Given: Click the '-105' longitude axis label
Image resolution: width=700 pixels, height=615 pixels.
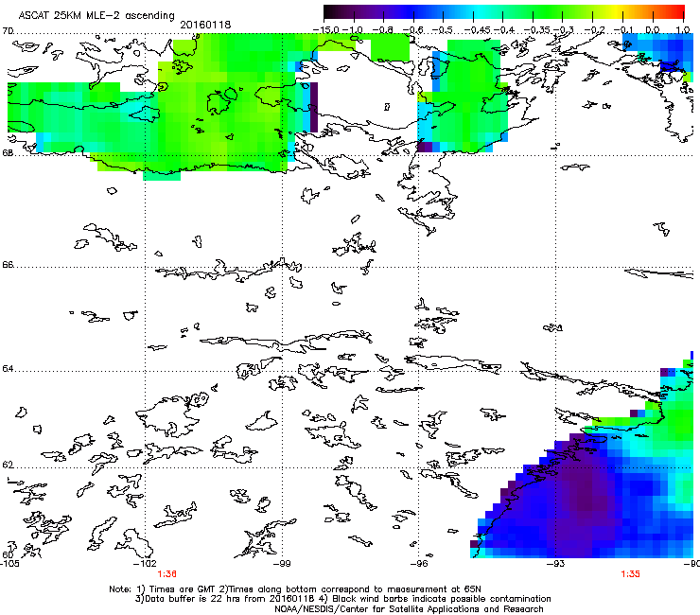Looking at the screenshot, I should point(9,563).
